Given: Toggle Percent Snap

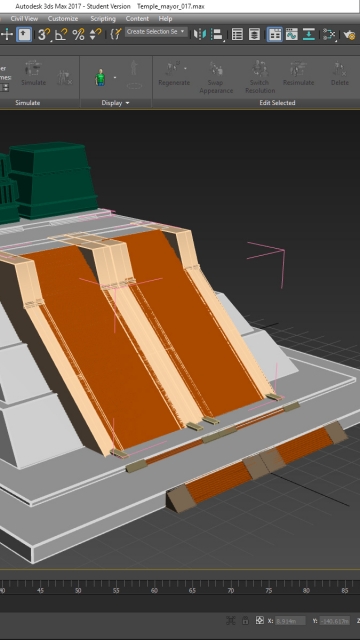Looking at the screenshot, I should (78, 34).
